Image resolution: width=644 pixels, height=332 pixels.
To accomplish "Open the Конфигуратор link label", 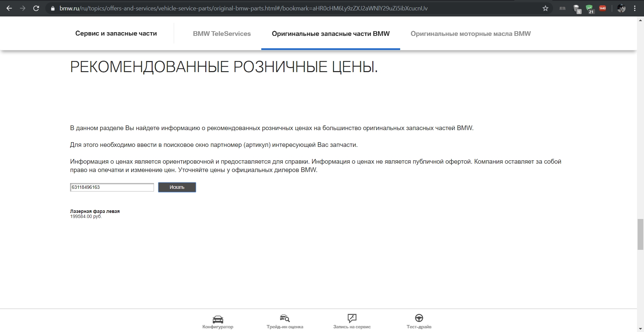I will point(218,327).
